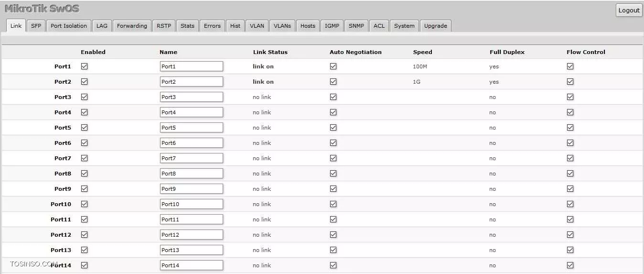Select the System tab
Image resolution: width=644 pixels, height=274 pixels.
click(404, 26)
